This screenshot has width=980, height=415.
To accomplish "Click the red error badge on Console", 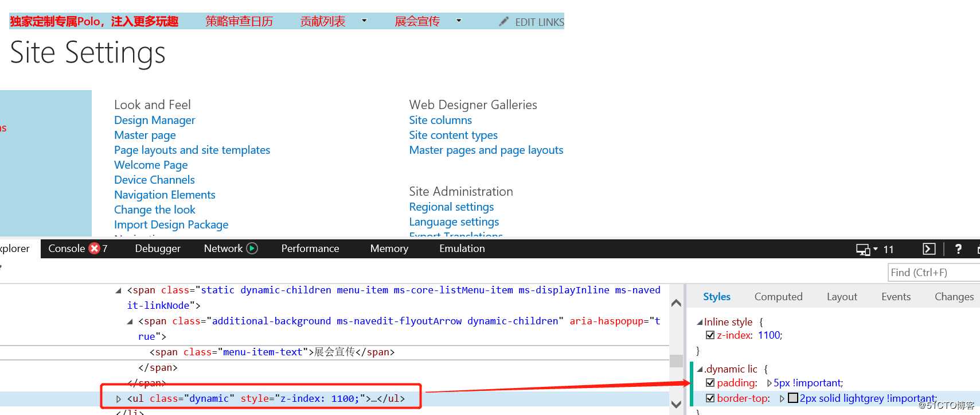I will pyautogui.click(x=95, y=248).
